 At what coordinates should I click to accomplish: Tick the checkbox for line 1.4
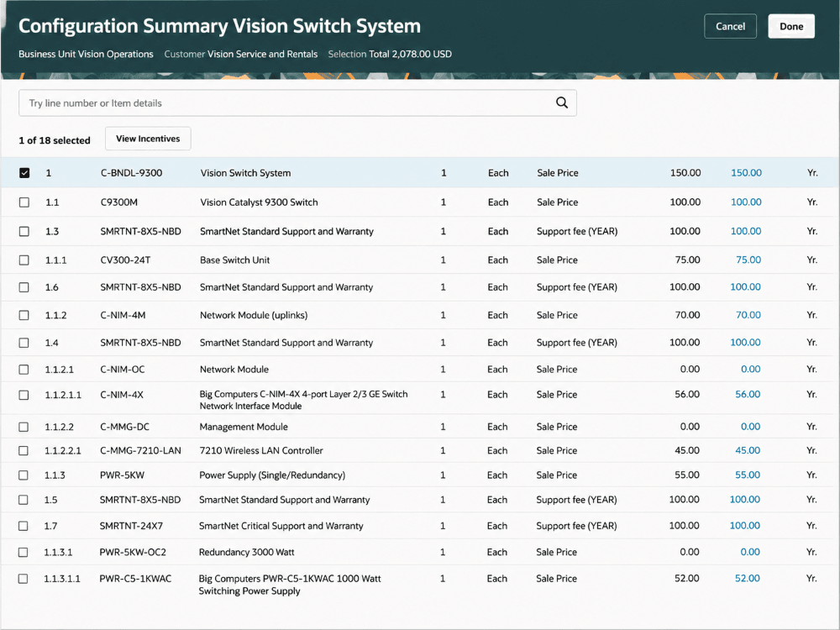coord(24,343)
